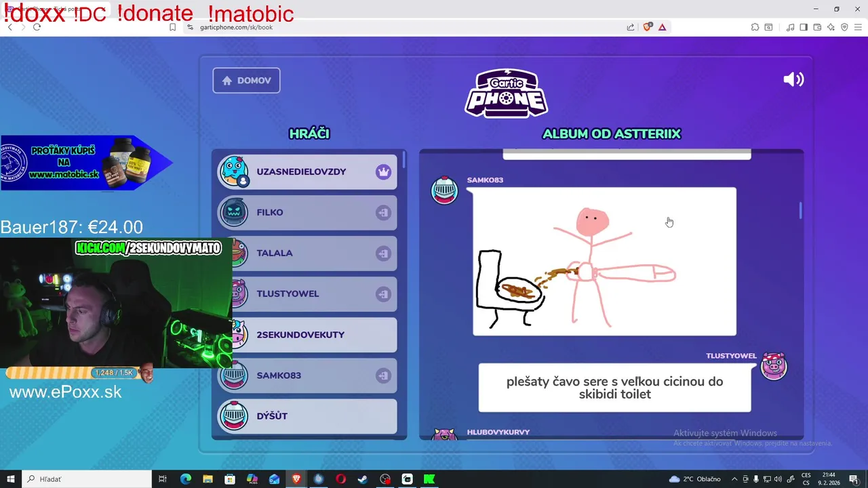Open site settings icon in address bar
This screenshot has height=488, width=868.
[x=191, y=27]
